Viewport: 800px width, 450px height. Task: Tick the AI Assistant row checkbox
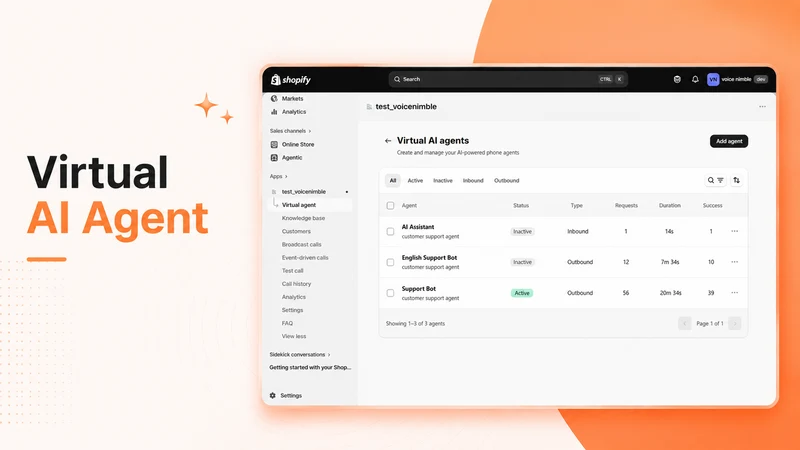390,232
